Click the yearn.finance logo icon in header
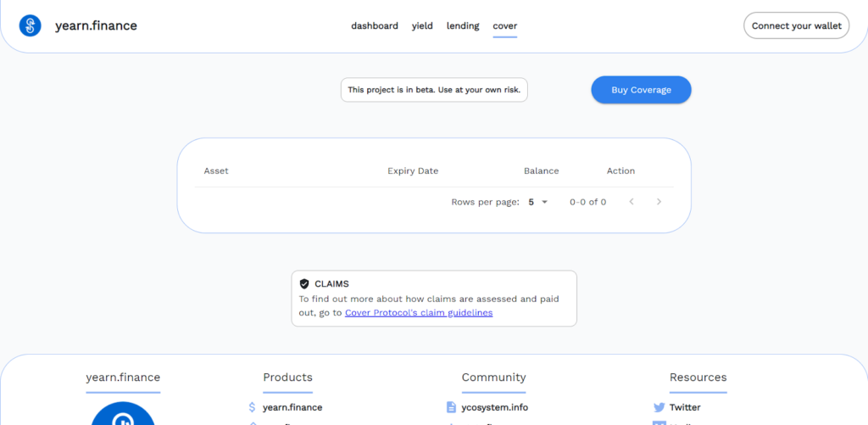 31,25
